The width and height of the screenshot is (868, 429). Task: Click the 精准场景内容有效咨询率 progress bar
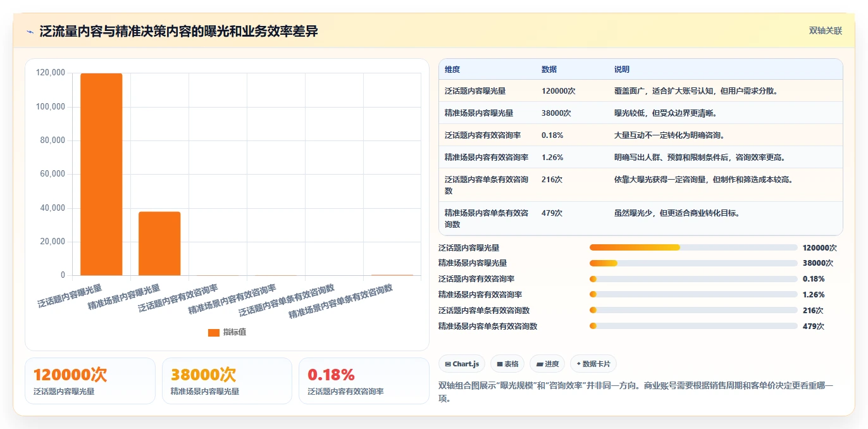pyautogui.click(x=693, y=294)
